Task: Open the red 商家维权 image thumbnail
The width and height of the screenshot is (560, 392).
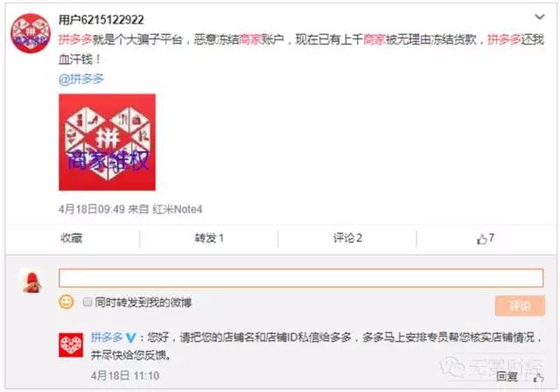Action: tap(107, 142)
